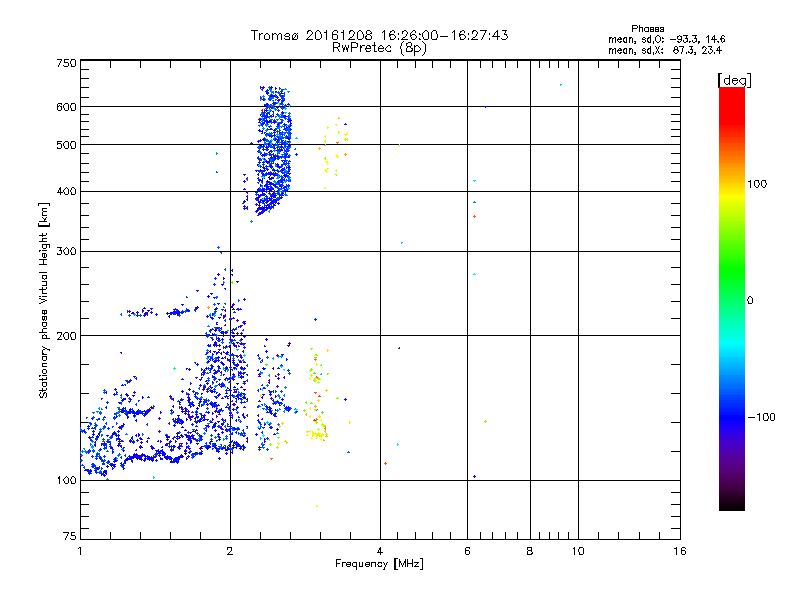Click the y-axis tick label "400"

(66, 191)
